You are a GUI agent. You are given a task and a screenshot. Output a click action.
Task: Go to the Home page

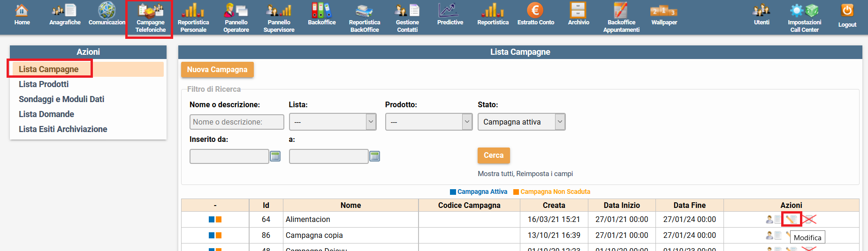pos(22,15)
